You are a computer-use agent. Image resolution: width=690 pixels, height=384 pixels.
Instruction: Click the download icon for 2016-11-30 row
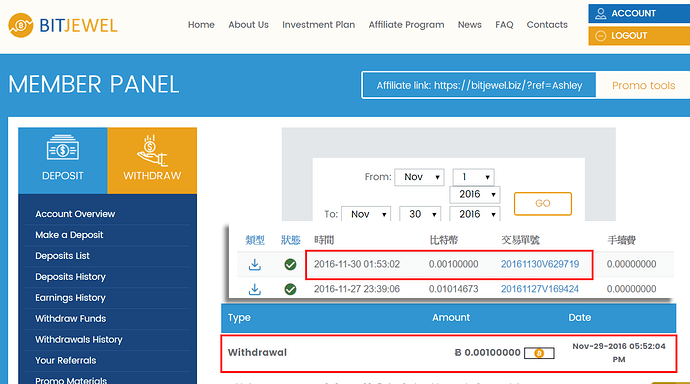pos(254,264)
